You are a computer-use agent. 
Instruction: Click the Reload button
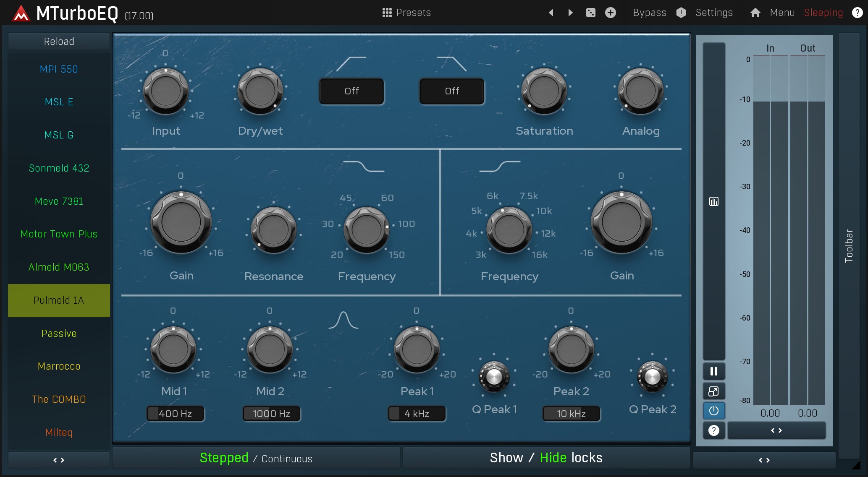coord(59,42)
